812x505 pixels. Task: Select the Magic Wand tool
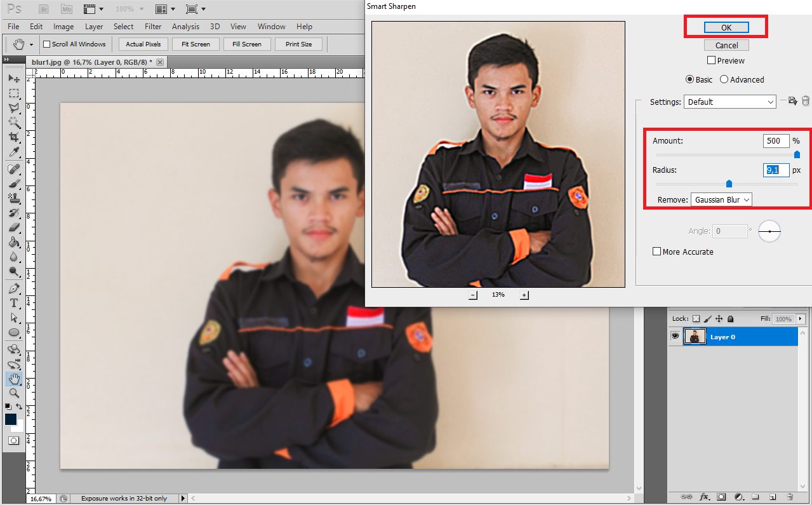tap(13, 122)
